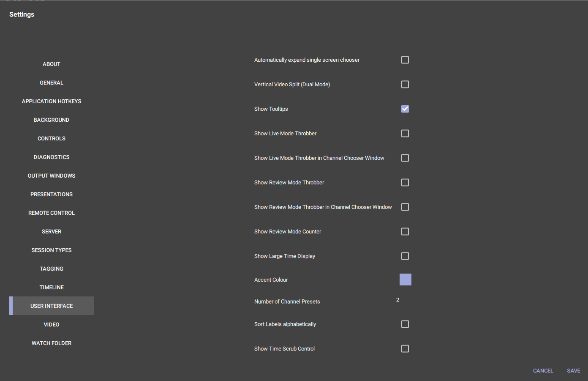Toggle Vertical Video Split (Dual Mode) checkbox
The image size is (588, 381).
pyautogui.click(x=405, y=85)
